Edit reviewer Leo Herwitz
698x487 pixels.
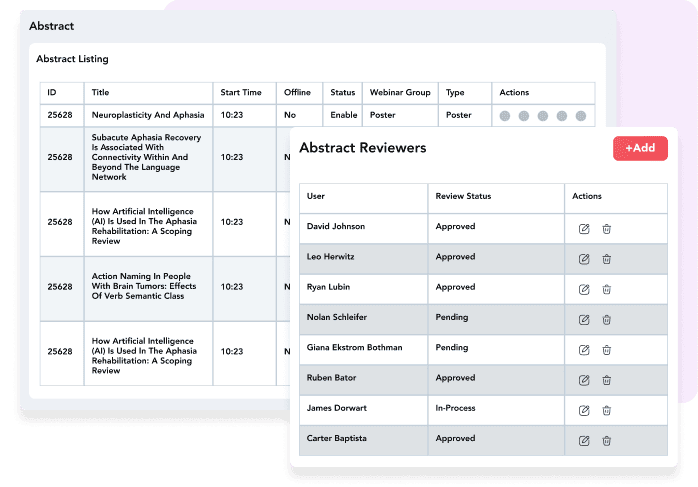coord(584,259)
